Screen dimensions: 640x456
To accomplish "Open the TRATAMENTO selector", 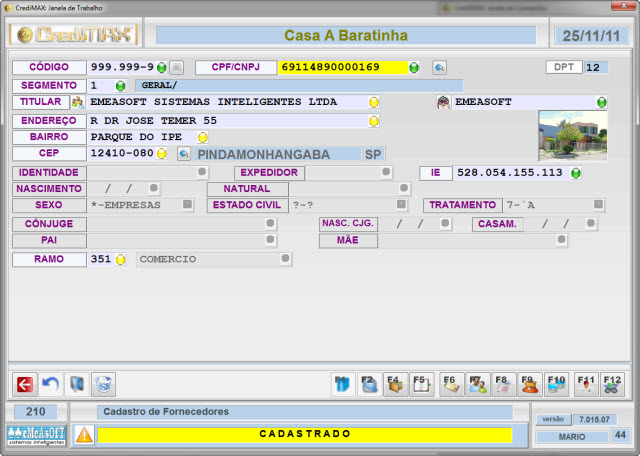I will (598, 205).
